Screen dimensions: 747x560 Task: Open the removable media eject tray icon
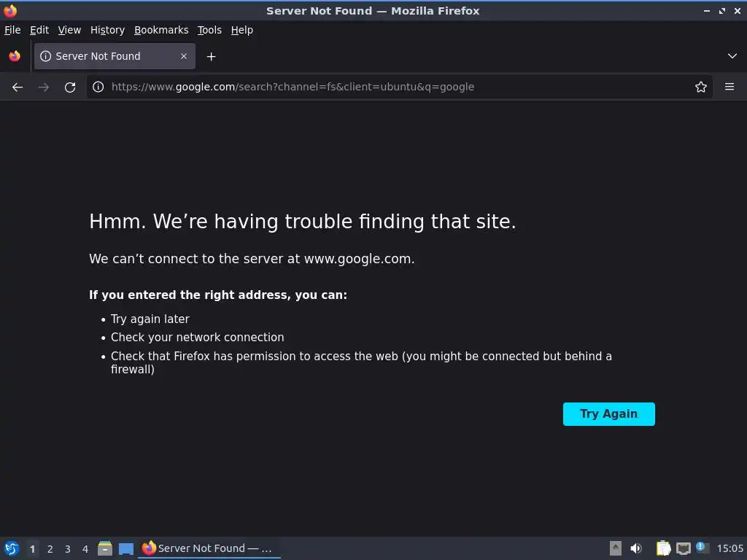click(616, 548)
